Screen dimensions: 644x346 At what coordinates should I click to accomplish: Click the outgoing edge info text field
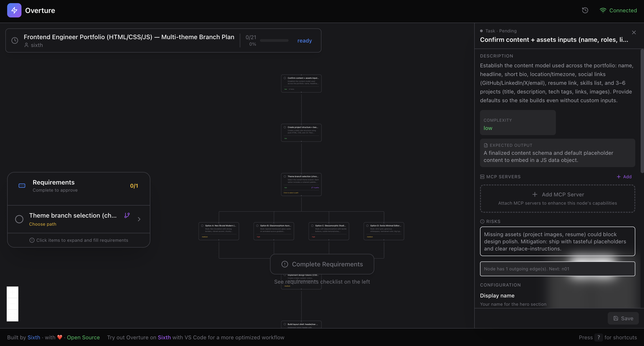point(557,269)
